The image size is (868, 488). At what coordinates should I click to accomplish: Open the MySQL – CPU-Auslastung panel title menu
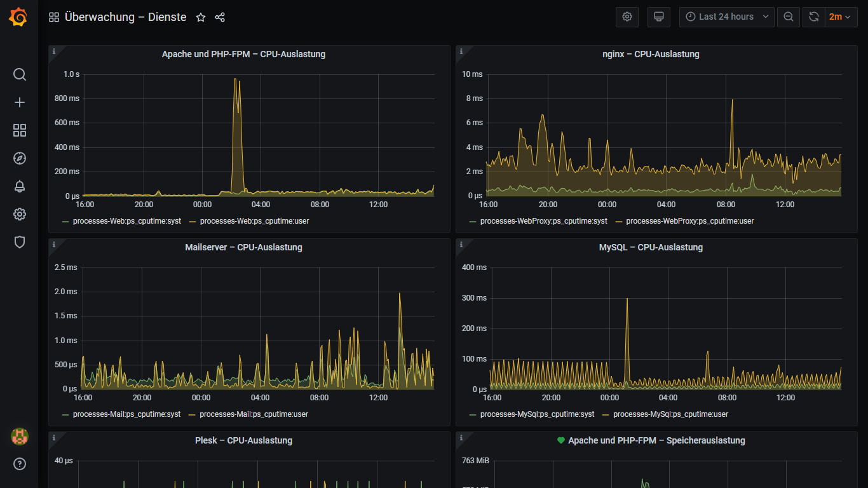tap(651, 248)
